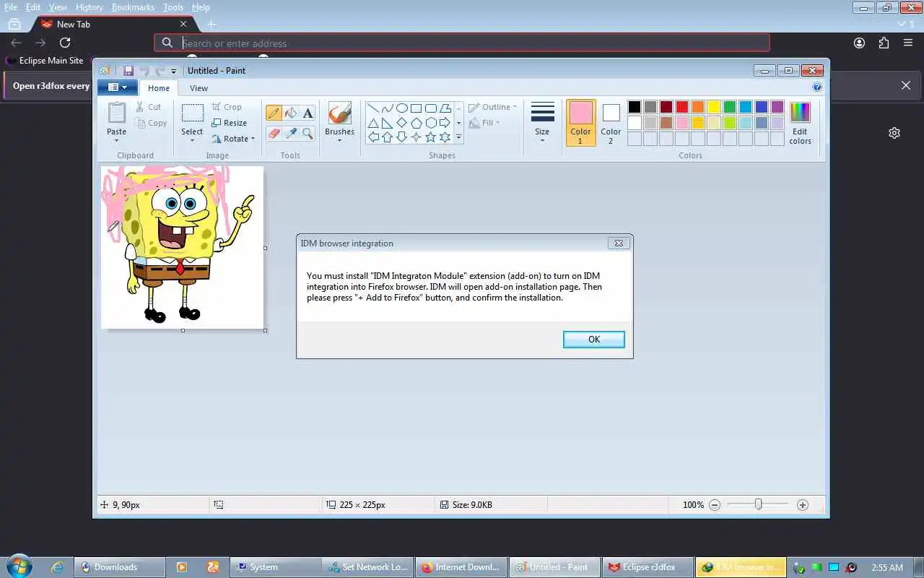Open the browser History menu
The height and width of the screenshot is (578, 924).
tap(90, 7)
